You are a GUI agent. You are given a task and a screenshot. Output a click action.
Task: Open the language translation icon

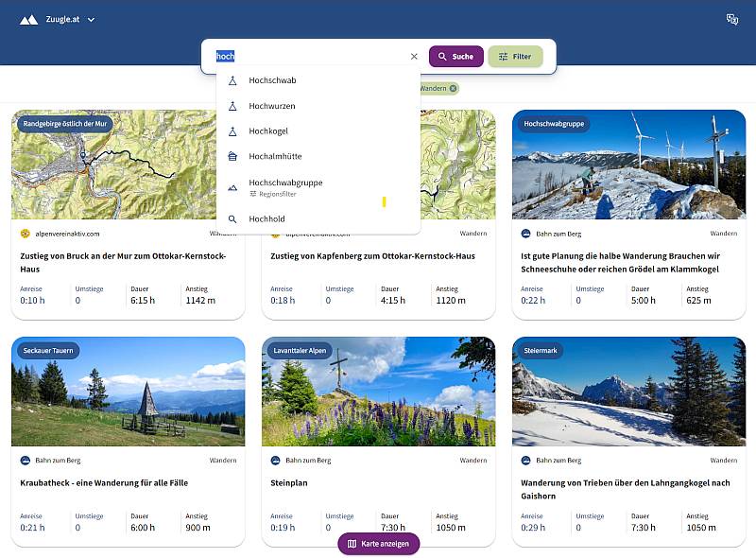731,19
